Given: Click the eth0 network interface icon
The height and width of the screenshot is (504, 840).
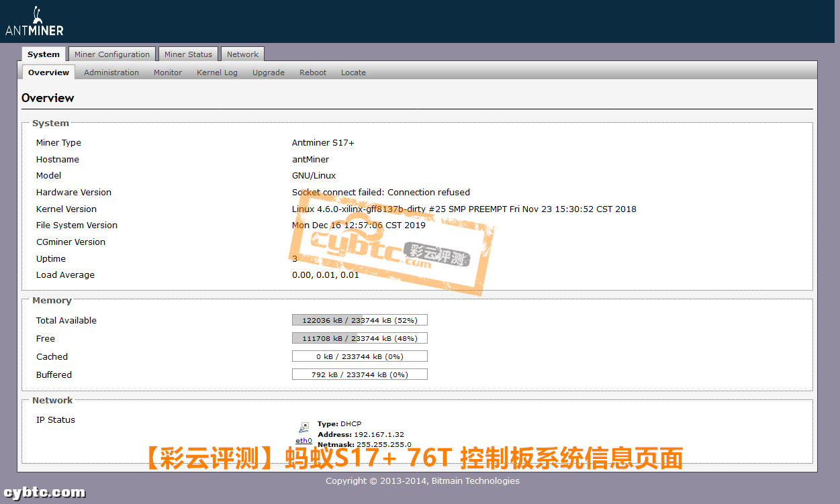Looking at the screenshot, I should (x=304, y=427).
